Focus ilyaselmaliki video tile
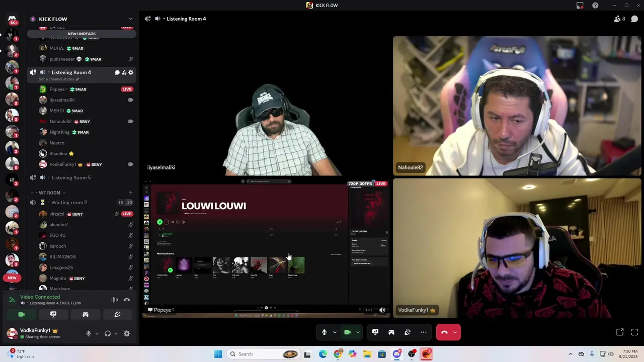The width and height of the screenshot is (644, 362). click(267, 106)
